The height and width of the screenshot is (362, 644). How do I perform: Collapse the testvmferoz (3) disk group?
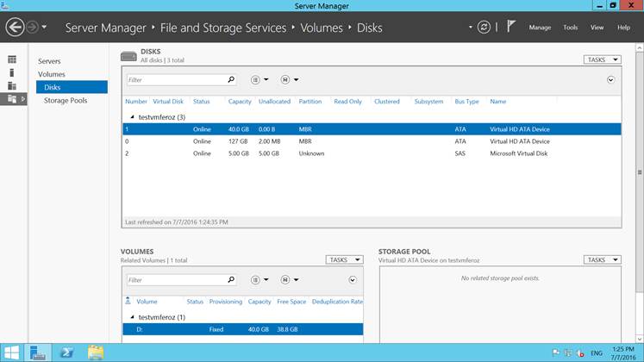point(132,116)
